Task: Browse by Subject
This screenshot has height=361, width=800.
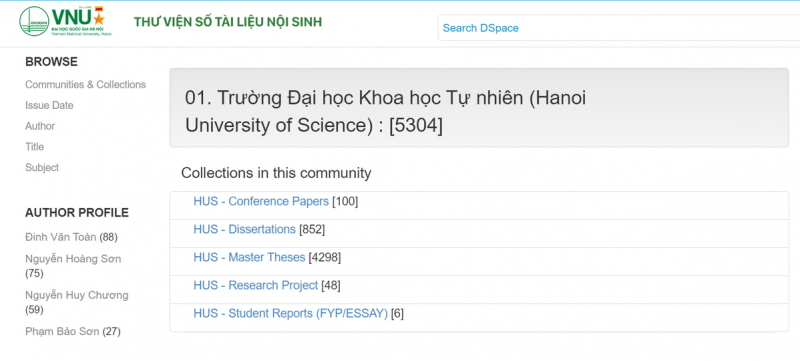Action: point(42,168)
